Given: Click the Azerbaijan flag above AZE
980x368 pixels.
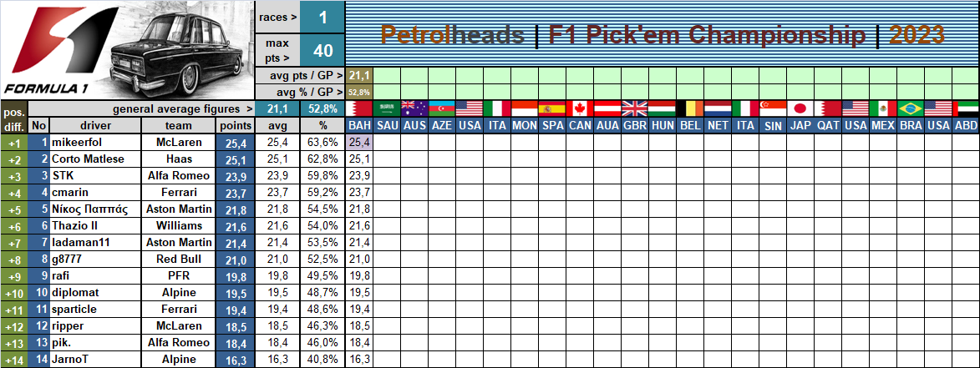Looking at the screenshot, I should click(x=442, y=108).
